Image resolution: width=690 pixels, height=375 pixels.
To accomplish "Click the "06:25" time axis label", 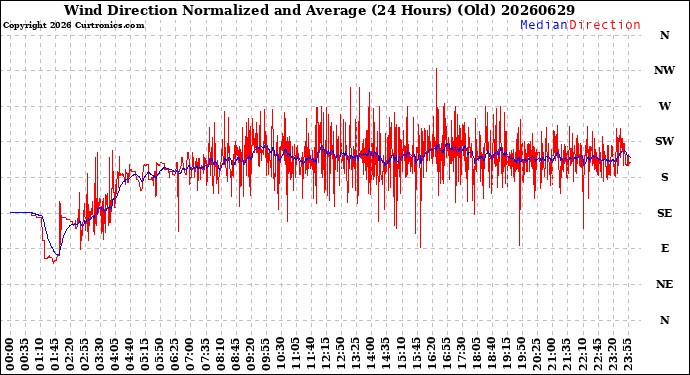I will pyautogui.click(x=174, y=354).
